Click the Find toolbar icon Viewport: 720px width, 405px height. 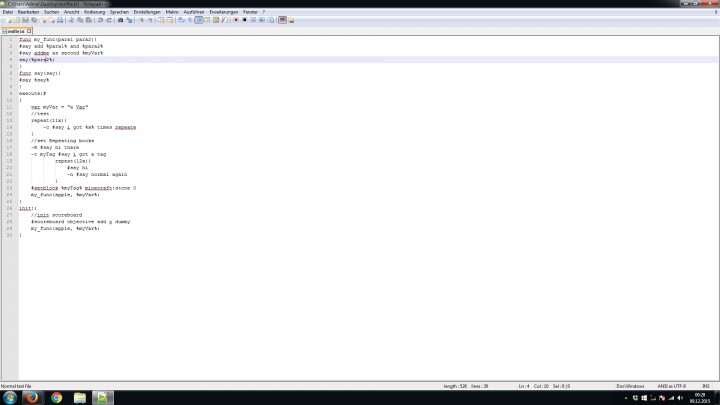tap(120, 19)
